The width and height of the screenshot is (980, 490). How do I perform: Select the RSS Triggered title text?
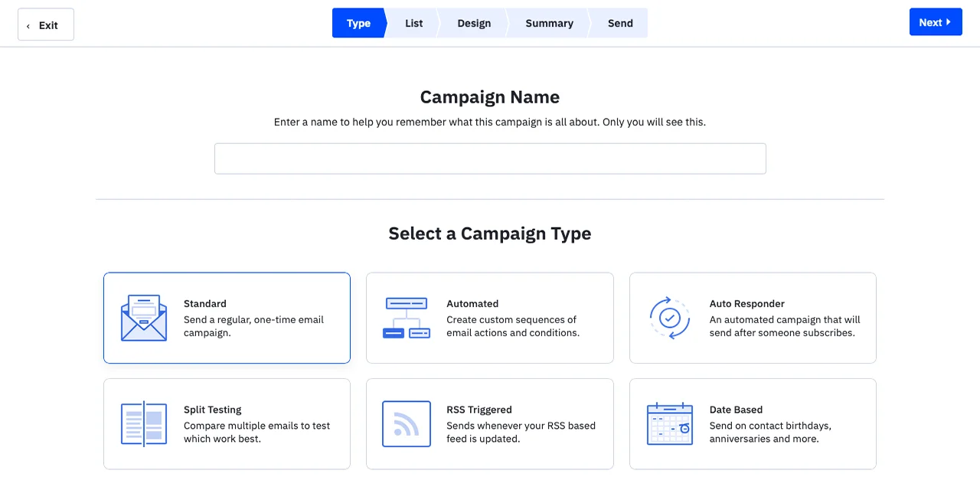tap(479, 410)
